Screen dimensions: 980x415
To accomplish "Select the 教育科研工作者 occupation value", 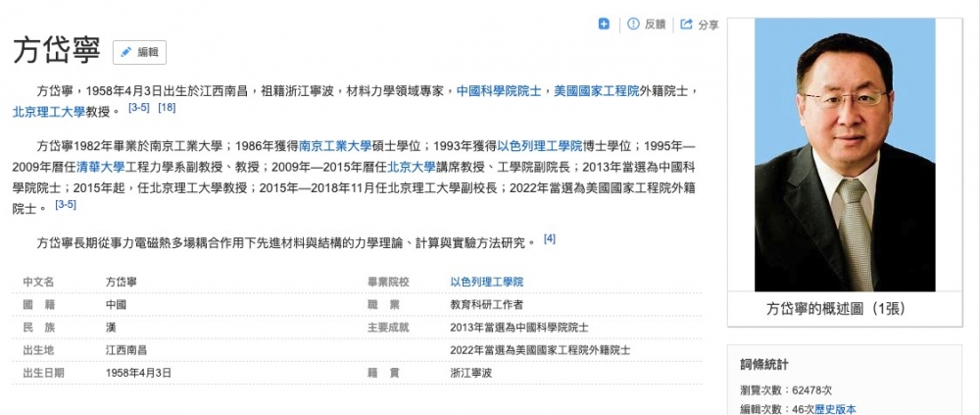I will [x=487, y=305].
